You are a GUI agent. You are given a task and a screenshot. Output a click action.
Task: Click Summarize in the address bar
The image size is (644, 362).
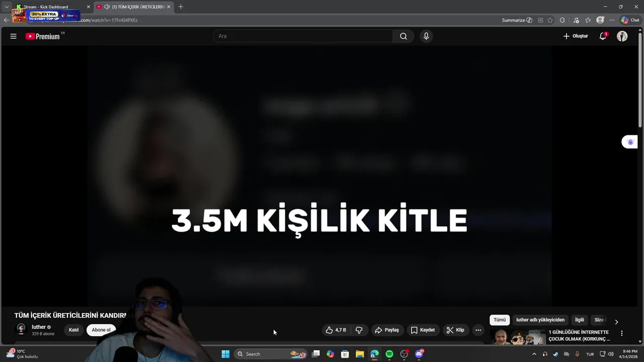click(x=517, y=20)
